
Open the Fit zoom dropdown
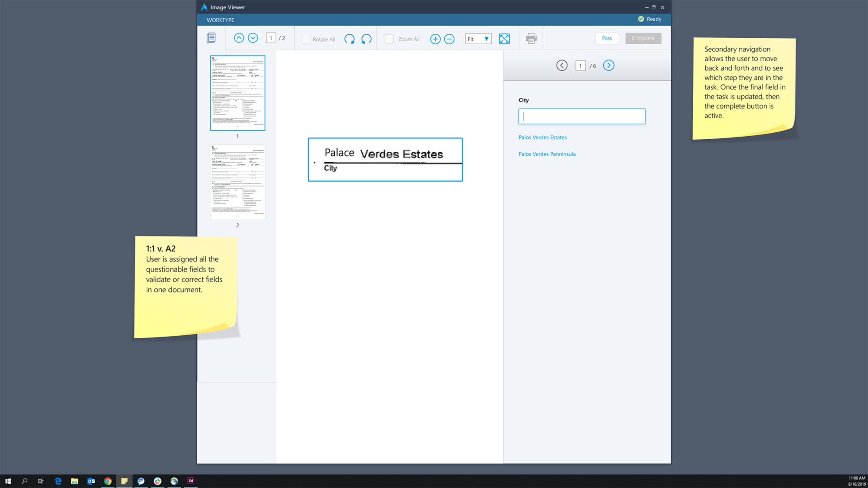coord(478,39)
